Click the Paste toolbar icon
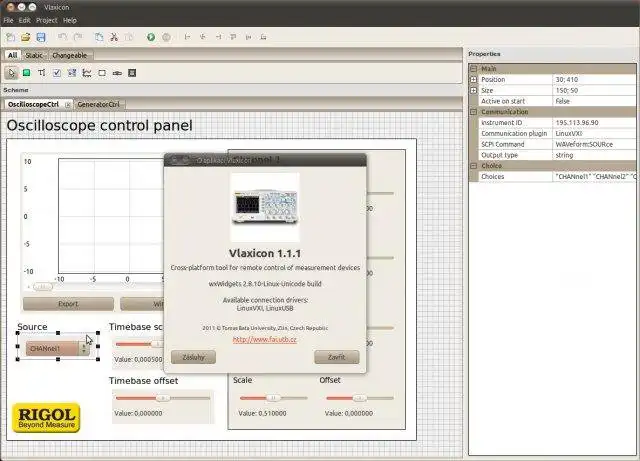This screenshot has width=640, height=461. click(x=129, y=37)
